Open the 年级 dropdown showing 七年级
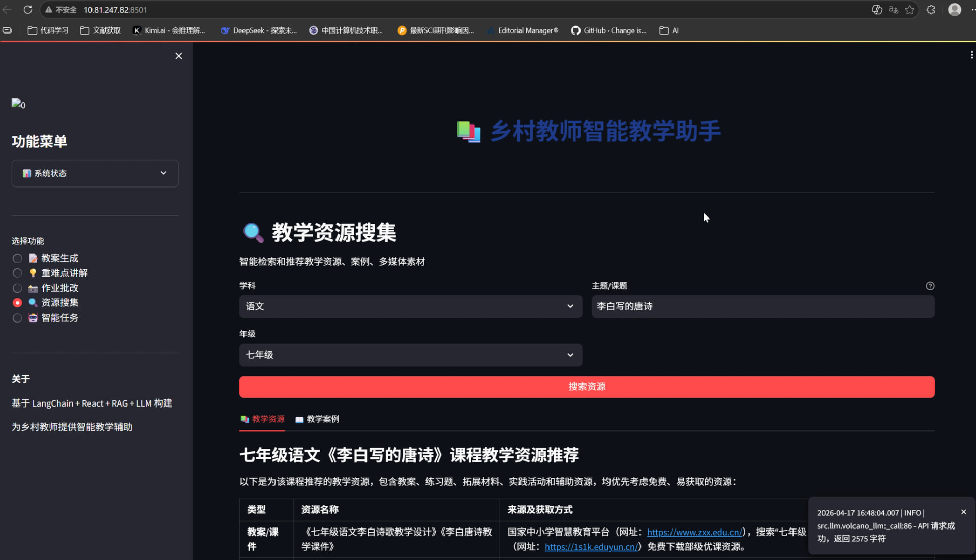This screenshot has height=560, width=976. (410, 355)
